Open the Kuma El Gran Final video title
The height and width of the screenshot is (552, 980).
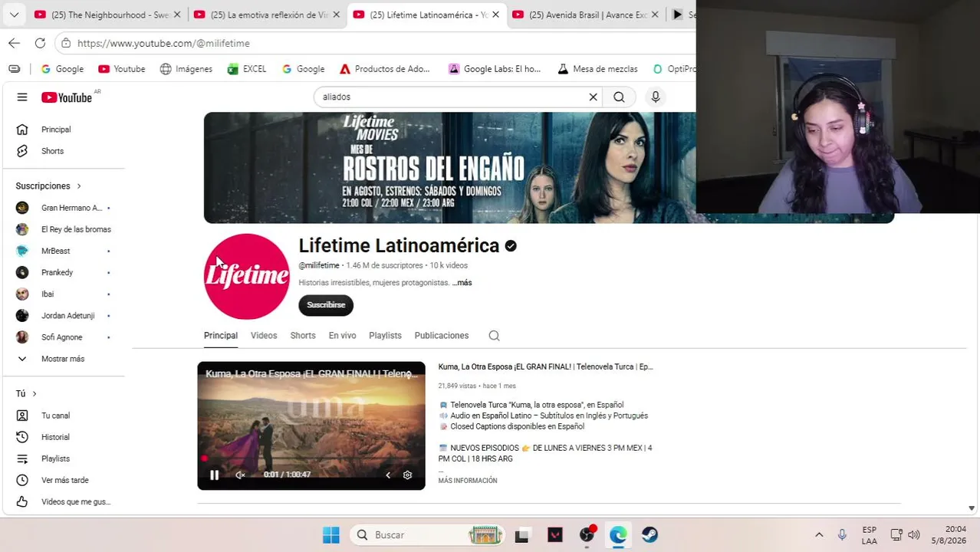(545, 367)
